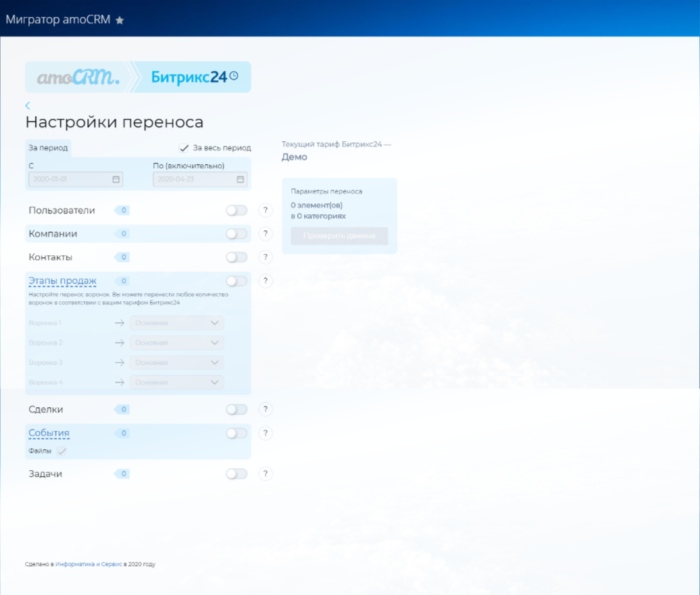Toggle the Файлы checkbox under События
The width and height of the screenshot is (700, 595).
[x=61, y=451]
